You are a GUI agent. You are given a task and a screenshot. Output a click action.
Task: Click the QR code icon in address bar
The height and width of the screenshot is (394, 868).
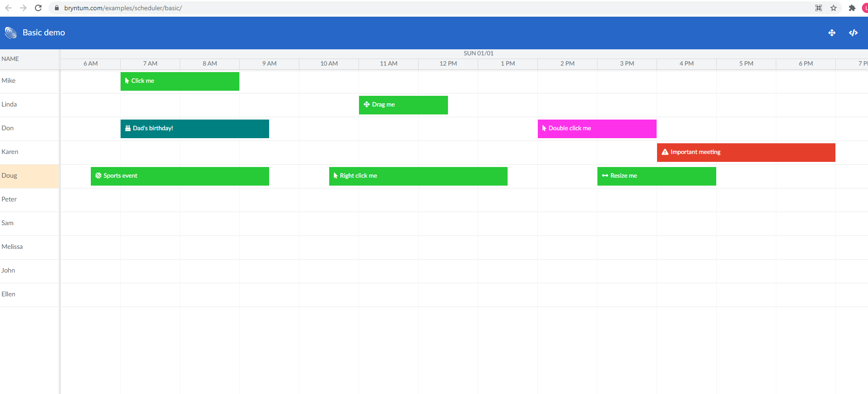click(819, 8)
